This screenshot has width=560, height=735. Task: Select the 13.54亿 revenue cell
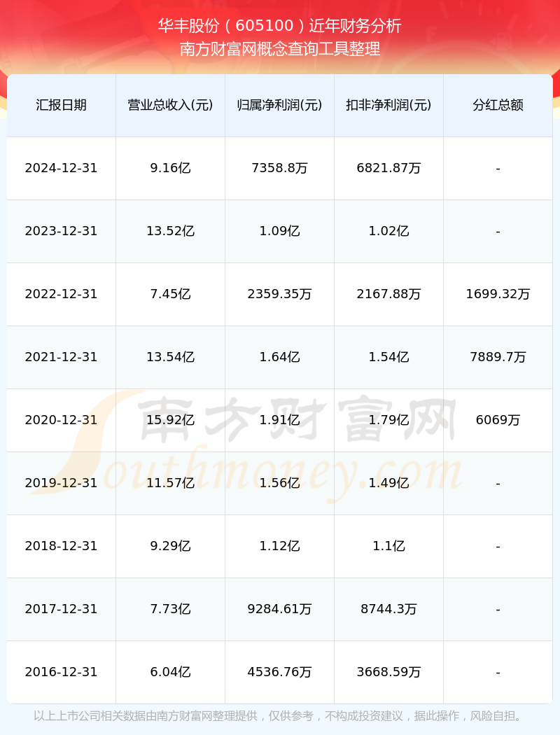(171, 357)
